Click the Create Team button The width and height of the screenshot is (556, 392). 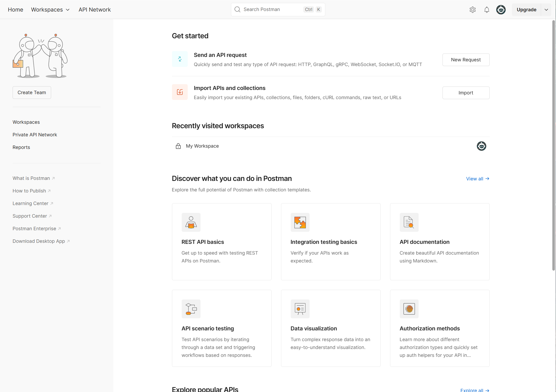click(32, 93)
